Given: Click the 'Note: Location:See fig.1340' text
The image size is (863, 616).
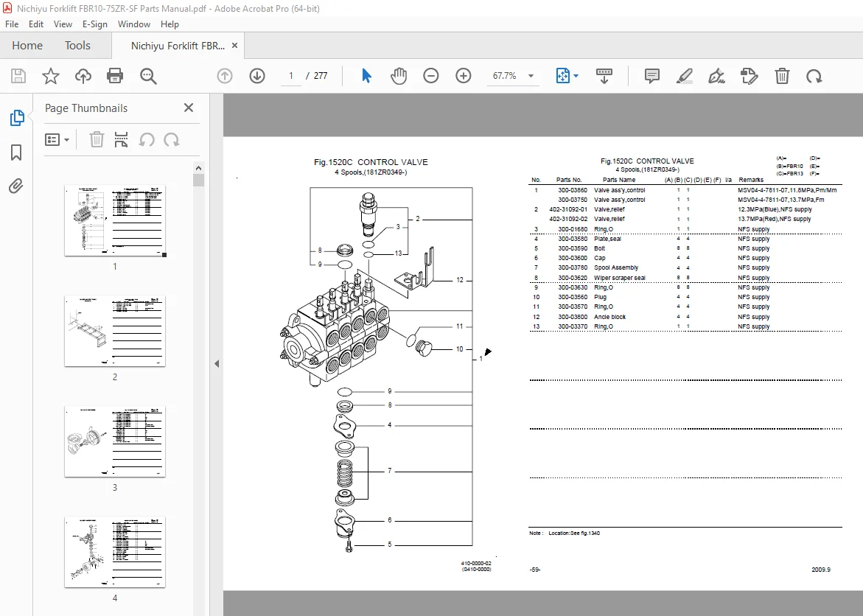Looking at the screenshot, I should coord(565,533).
